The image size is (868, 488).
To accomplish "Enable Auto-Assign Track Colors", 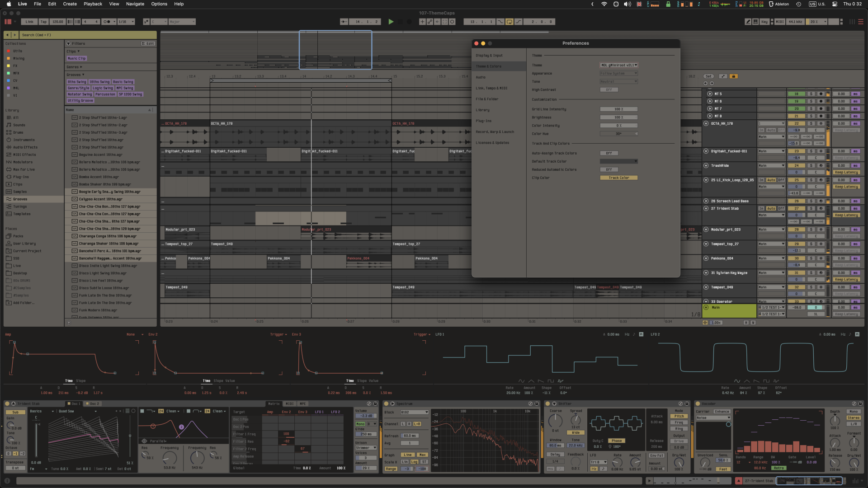I will (x=609, y=153).
